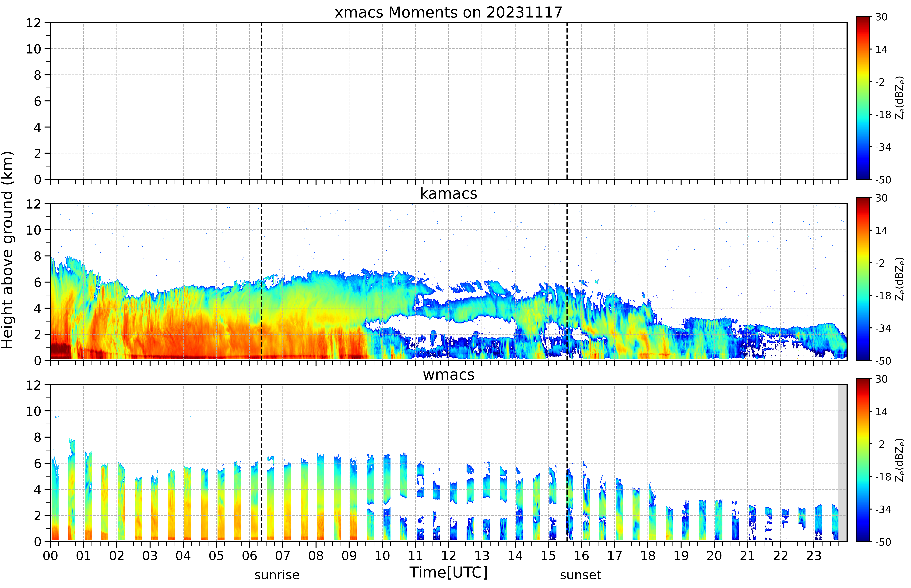This screenshot has height=588, width=911.
Task: Click the "-34" label on wmacs colorbar
Action: (x=883, y=509)
